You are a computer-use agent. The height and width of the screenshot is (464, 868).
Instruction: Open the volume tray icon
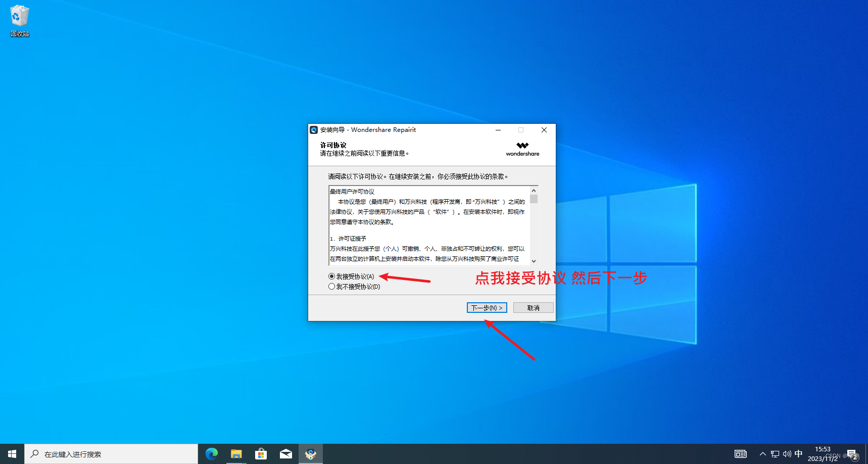(x=787, y=454)
